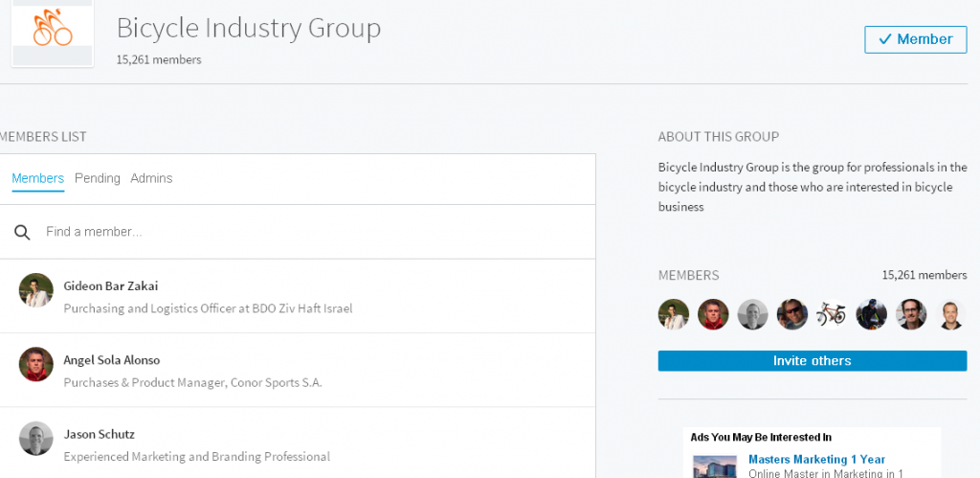
Task: Select the Members tab
Action: [38, 178]
